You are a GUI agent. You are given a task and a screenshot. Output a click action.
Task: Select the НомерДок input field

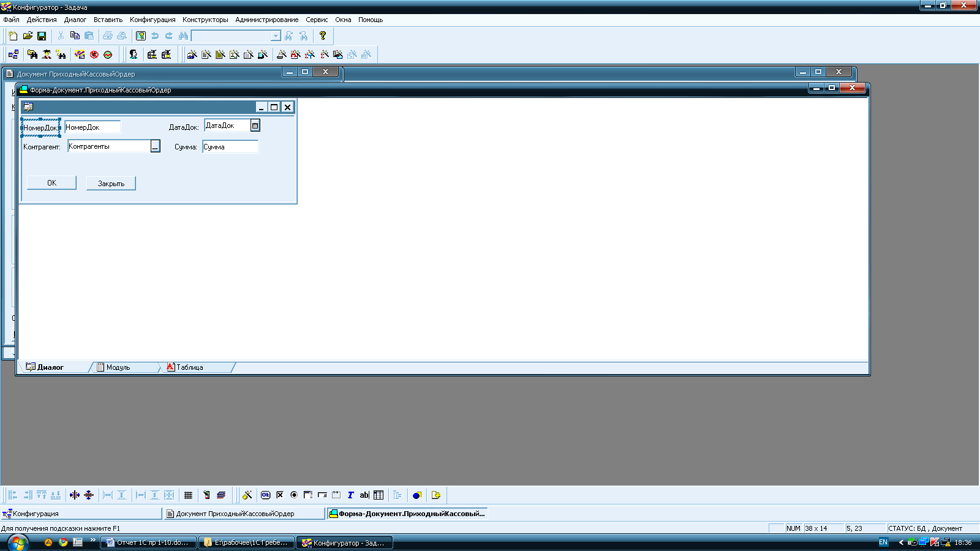92,127
